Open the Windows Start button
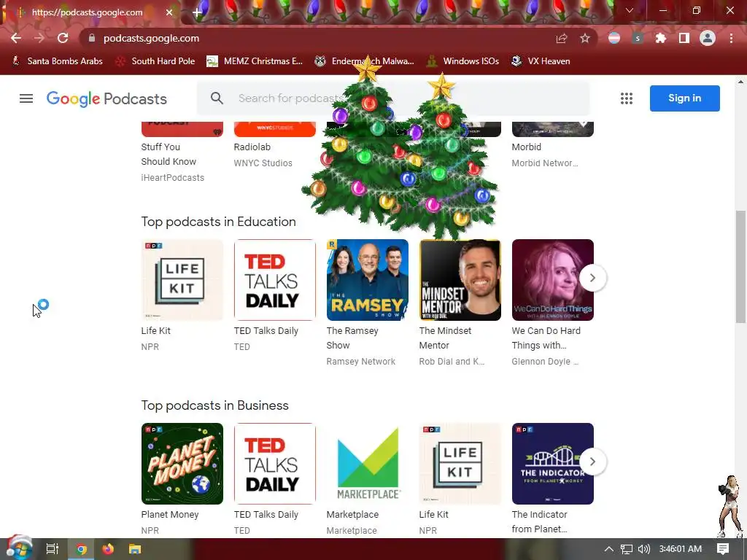The width and height of the screenshot is (747, 560). 19,548
